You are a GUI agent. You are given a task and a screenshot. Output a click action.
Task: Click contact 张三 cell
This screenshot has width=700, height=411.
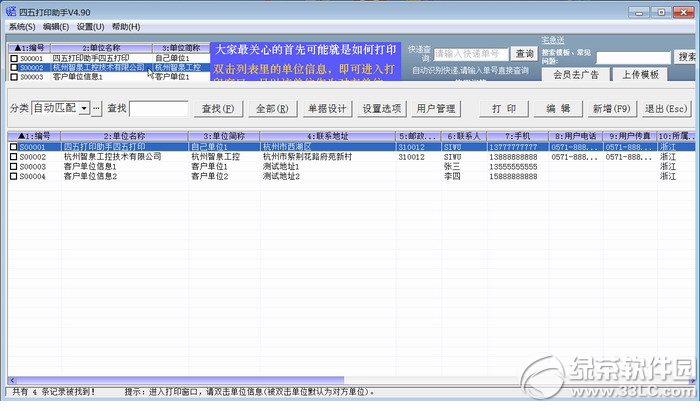coord(452,166)
